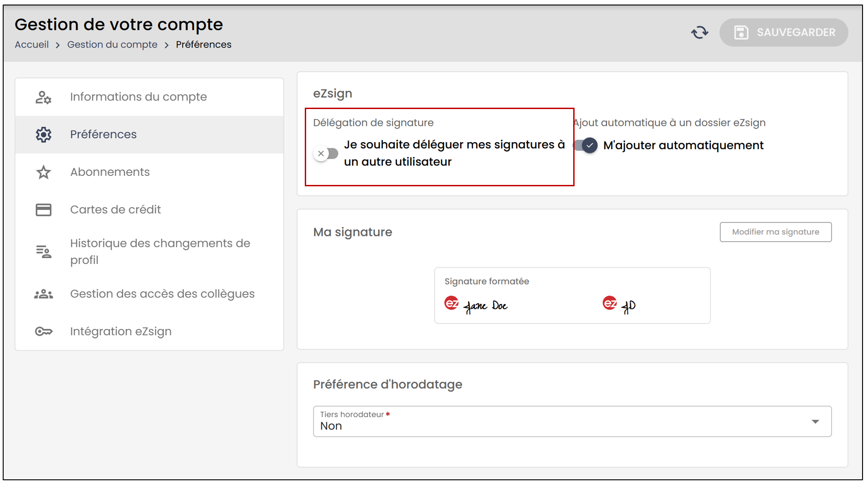This screenshot has height=483, width=868.
Task: Click the floppy disk save icon
Action: [x=741, y=32]
